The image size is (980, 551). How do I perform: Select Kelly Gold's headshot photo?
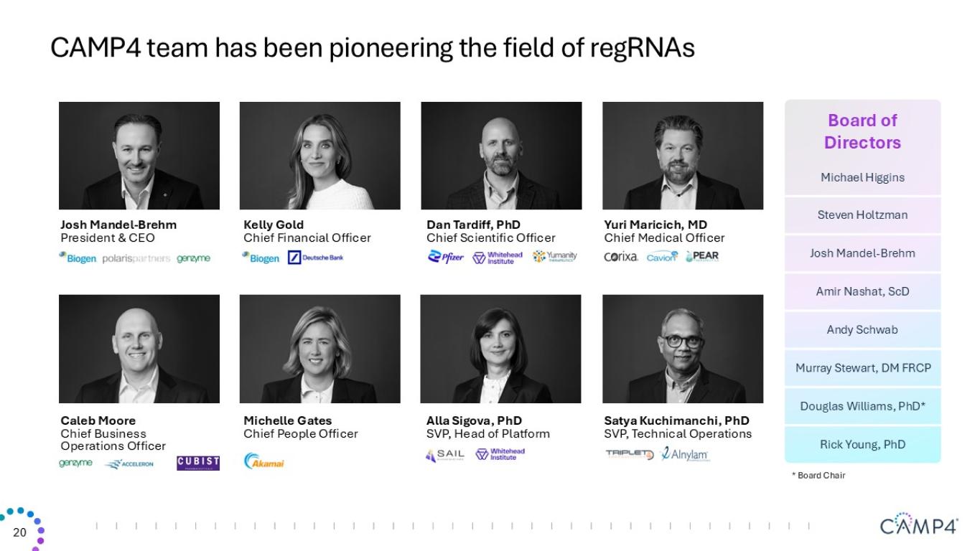(319, 155)
